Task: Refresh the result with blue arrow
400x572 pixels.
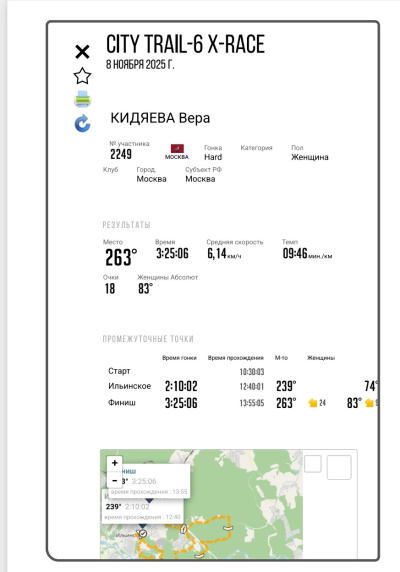Action: tap(82, 123)
